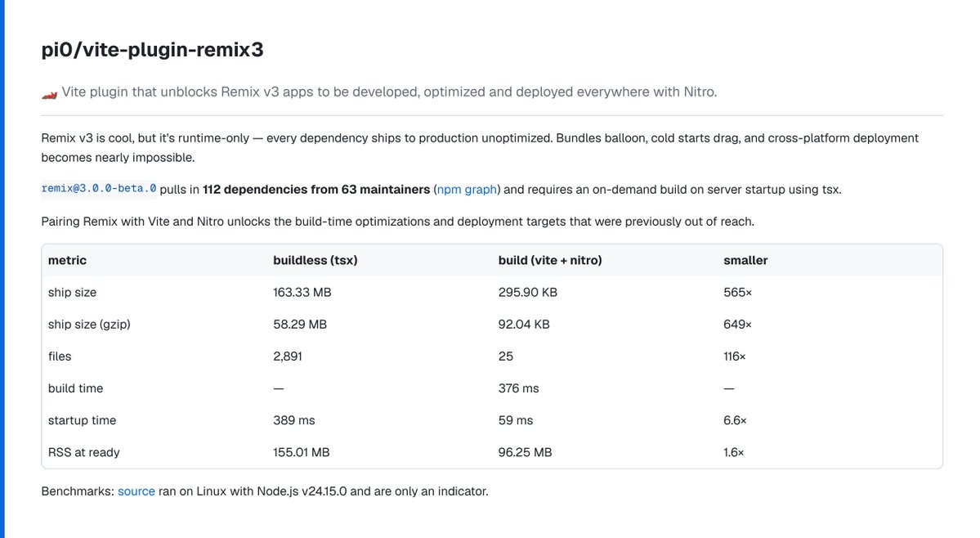Click the "ship size" row label

tap(73, 293)
